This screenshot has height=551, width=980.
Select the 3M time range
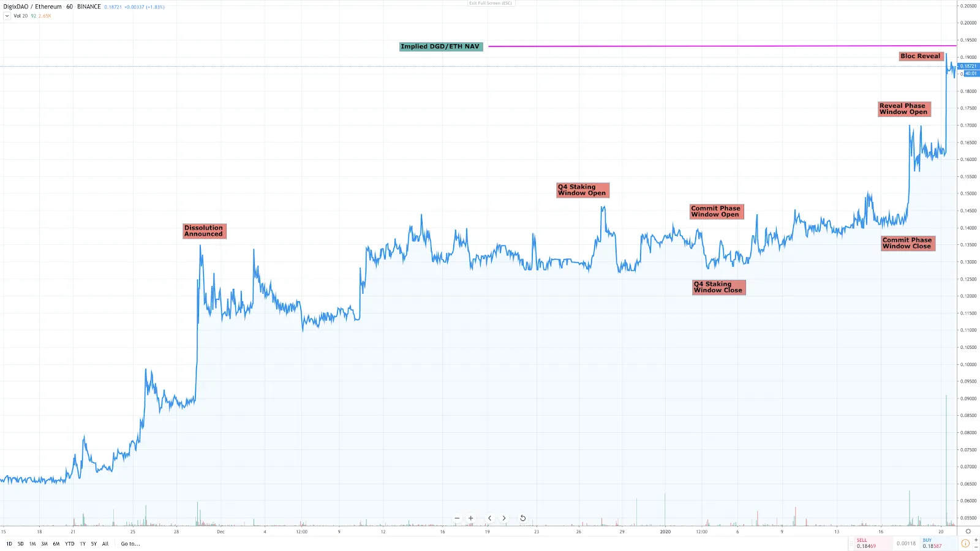(x=44, y=544)
